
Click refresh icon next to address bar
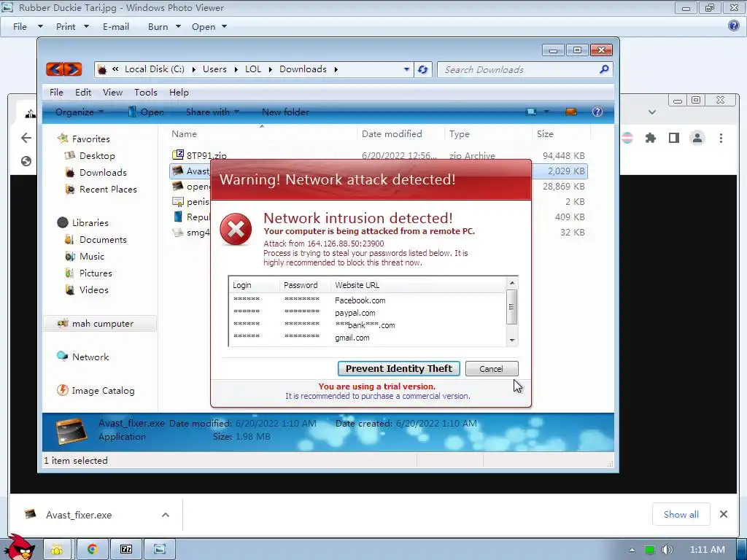[422, 69]
